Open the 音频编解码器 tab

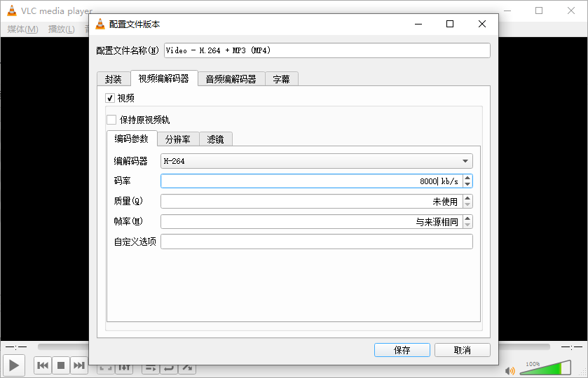pos(231,79)
